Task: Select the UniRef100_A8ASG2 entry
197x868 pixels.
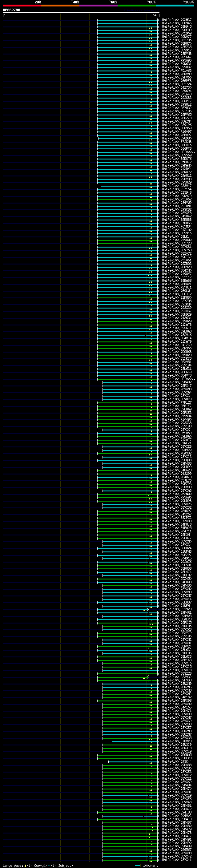Action: tap(177, 454)
